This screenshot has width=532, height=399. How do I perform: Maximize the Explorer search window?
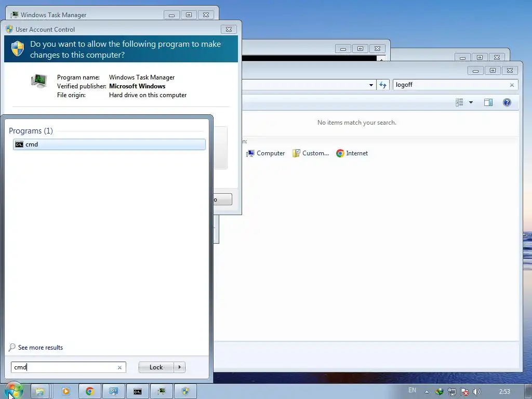(x=493, y=70)
